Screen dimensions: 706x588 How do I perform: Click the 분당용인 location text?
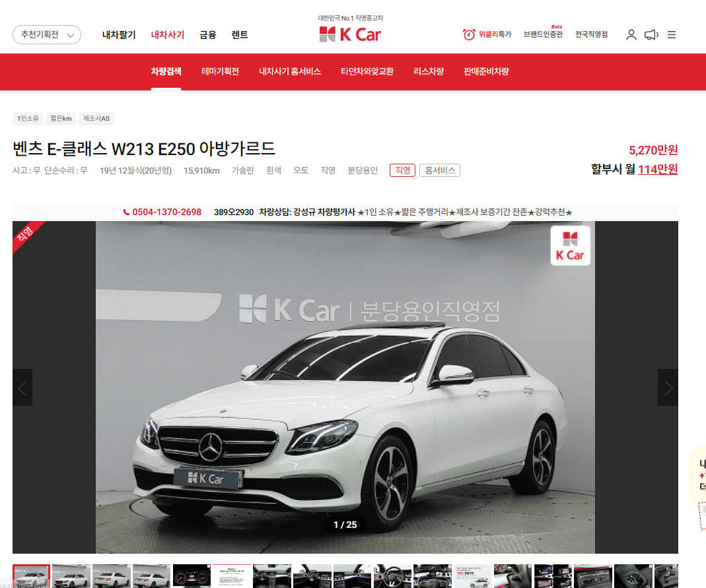click(363, 170)
